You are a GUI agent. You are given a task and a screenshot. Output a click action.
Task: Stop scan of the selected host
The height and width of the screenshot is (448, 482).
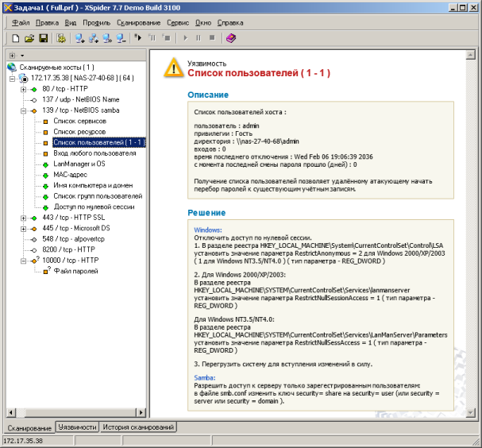tap(166, 38)
